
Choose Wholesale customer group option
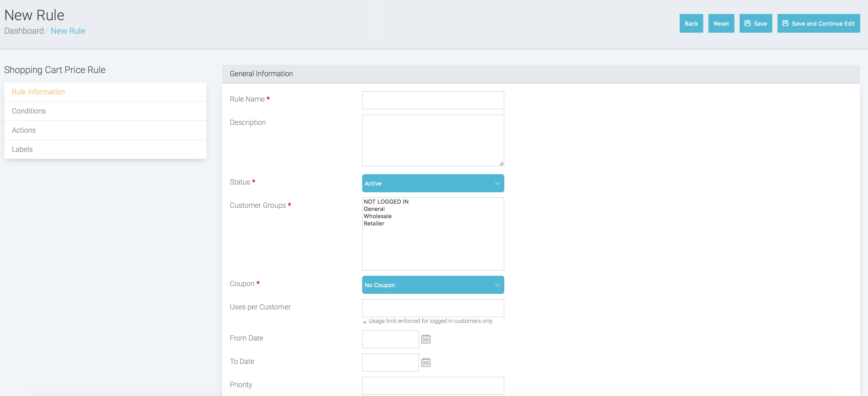point(377,216)
